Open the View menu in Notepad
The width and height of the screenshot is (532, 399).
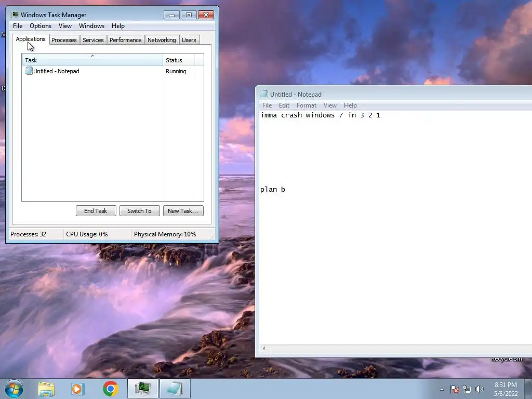pyautogui.click(x=330, y=105)
